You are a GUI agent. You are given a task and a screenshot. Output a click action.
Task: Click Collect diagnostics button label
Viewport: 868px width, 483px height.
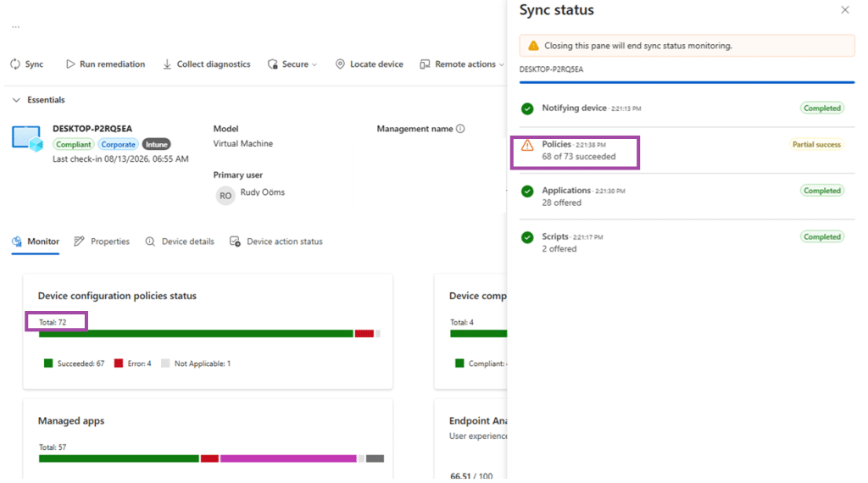(214, 64)
